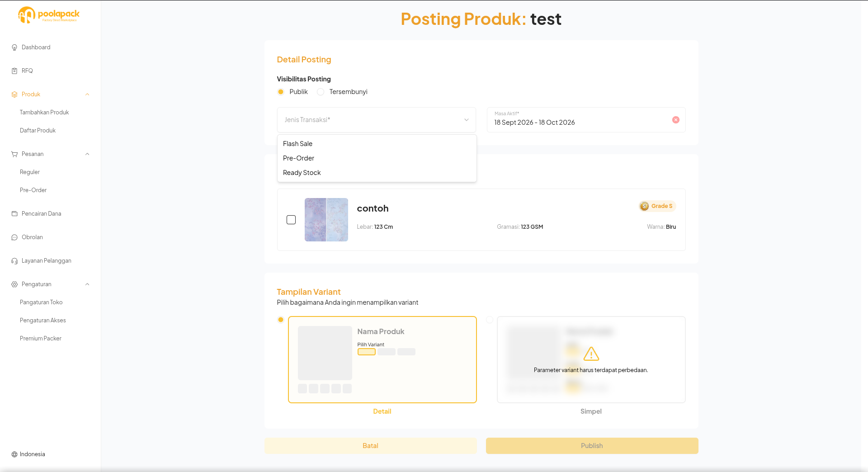Collapse the Pesanan menu chevron
The height and width of the screenshot is (472, 868).
tap(87, 154)
